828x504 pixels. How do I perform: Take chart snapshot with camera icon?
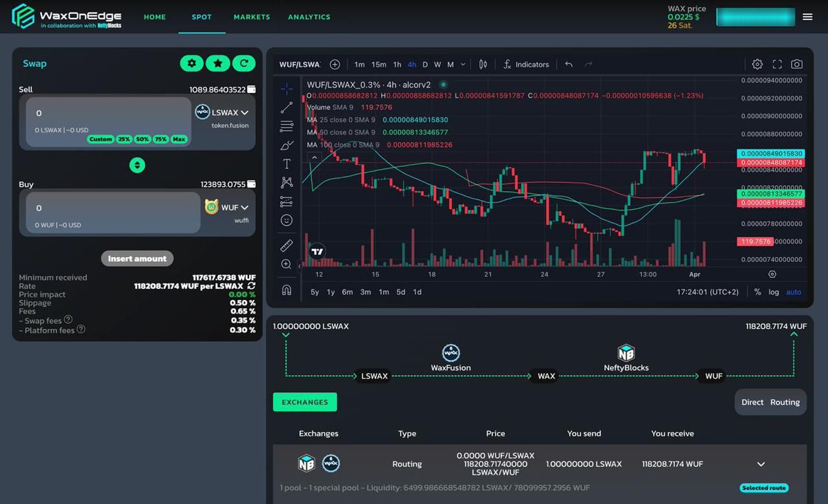[x=797, y=64]
